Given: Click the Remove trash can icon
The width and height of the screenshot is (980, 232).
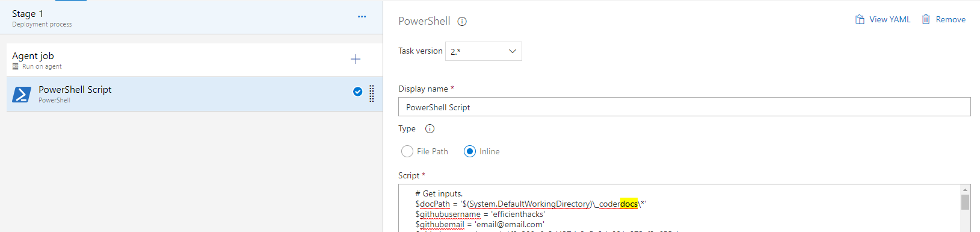Looking at the screenshot, I should [x=926, y=19].
